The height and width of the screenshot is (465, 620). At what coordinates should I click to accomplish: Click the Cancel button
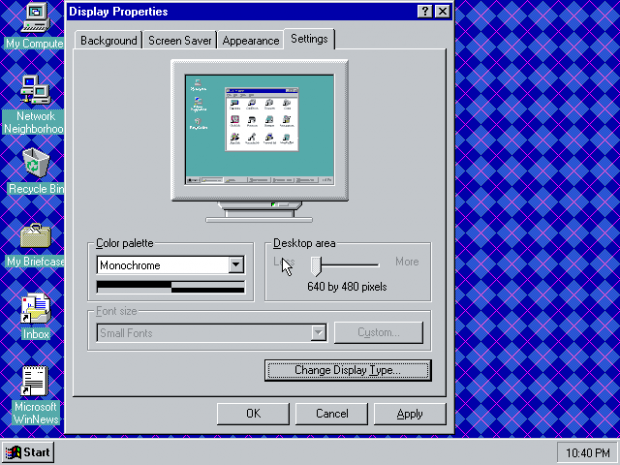pyautogui.click(x=332, y=414)
